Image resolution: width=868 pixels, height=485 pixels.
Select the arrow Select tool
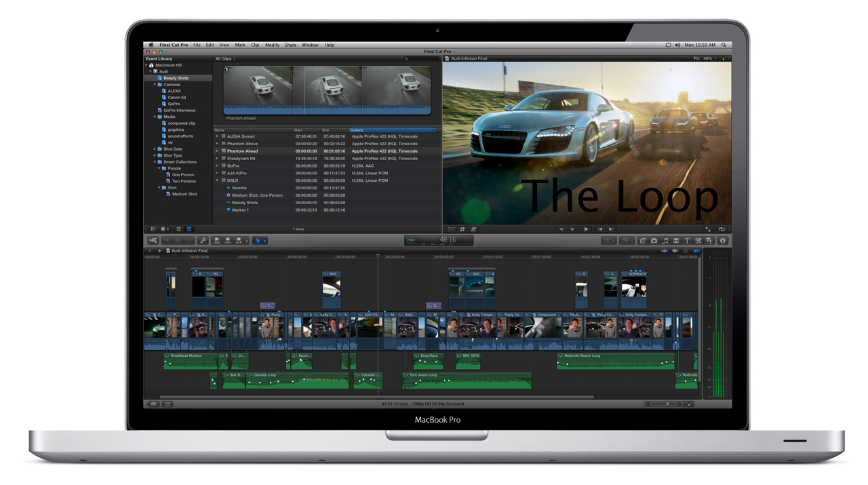pos(258,241)
